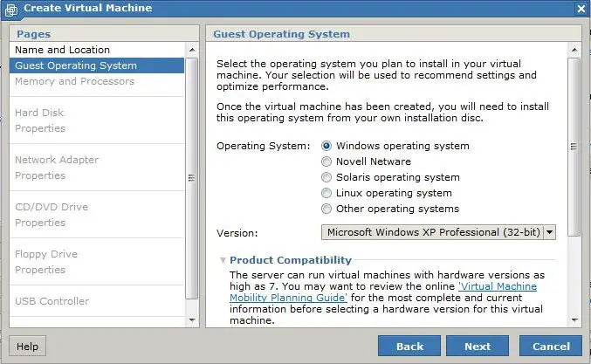Close the Create Virtual Machine dialog
Viewport: 591px width, 364px height.
tap(581, 9)
